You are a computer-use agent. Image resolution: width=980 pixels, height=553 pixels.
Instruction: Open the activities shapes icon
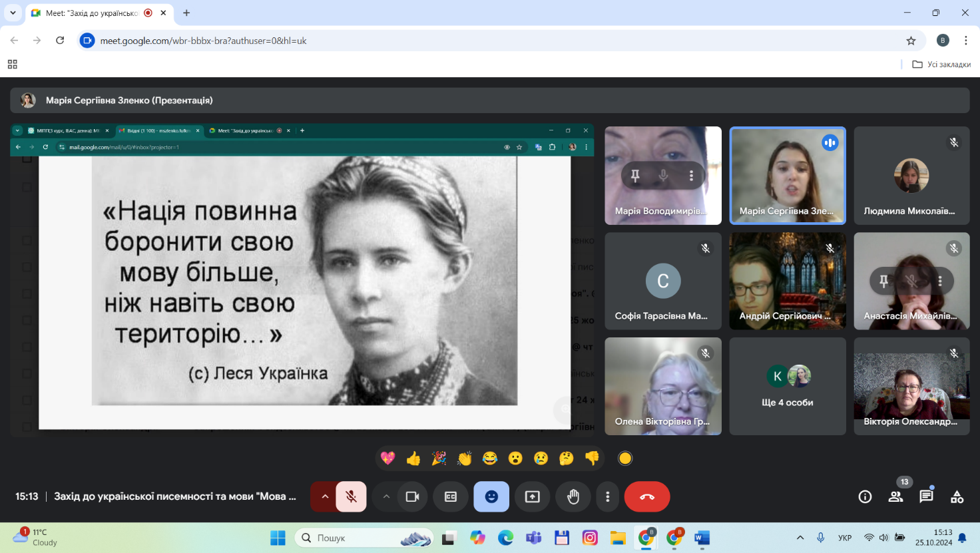[x=957, y=496]
